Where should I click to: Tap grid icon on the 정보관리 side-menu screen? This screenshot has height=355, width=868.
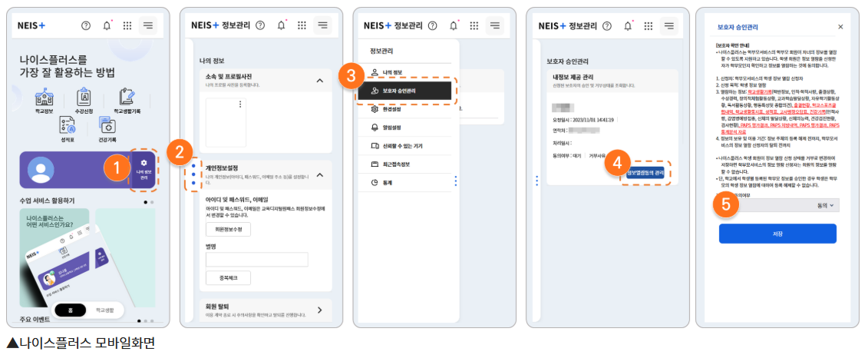[x=474, y=25]
